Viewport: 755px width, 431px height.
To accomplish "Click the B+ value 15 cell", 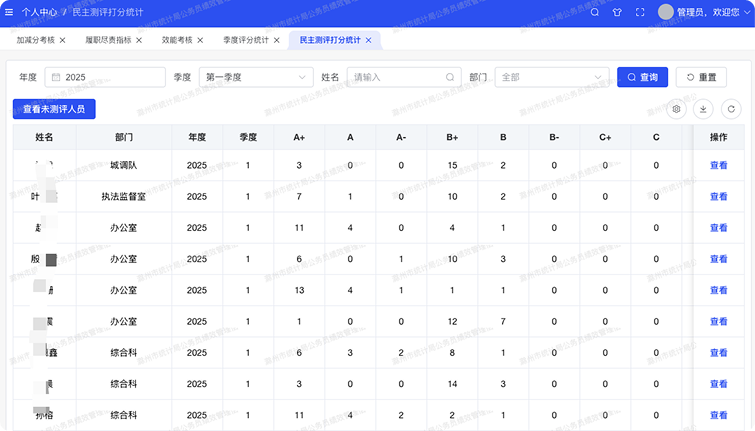I will click(x=452, y=165).
